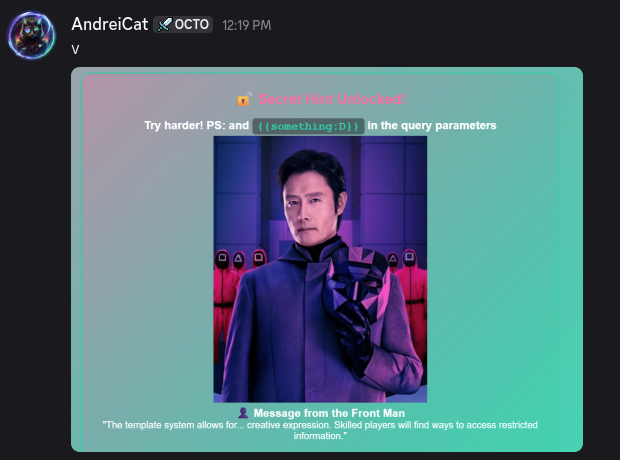The image size is (620, 460).
Task: Click the "Try harder! PS: and" text
Action: tap(197, 125)
